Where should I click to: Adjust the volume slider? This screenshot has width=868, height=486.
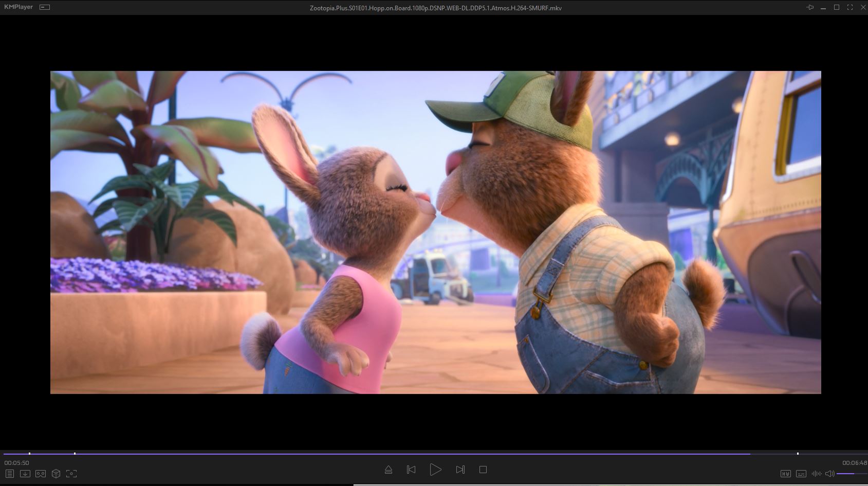[851, 474]
